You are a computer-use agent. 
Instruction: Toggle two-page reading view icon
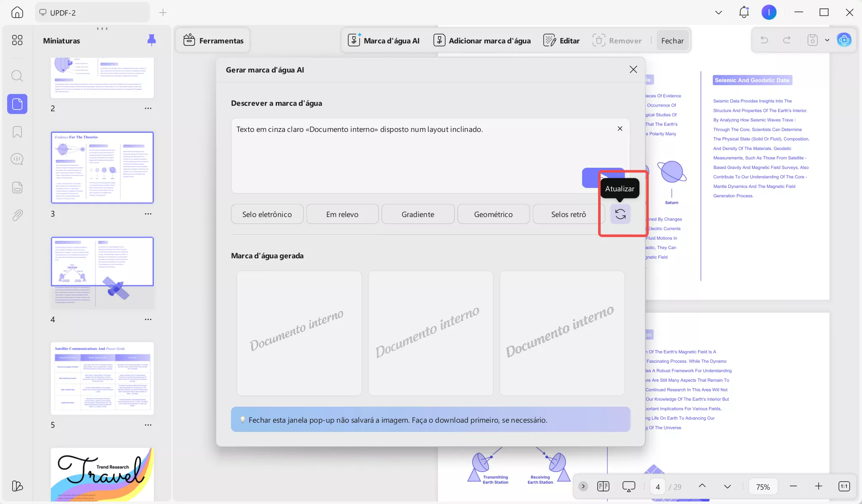point(603,486)
